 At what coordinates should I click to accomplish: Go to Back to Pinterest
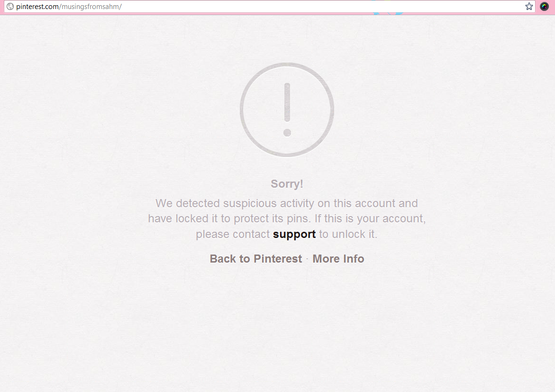point(256,259)
